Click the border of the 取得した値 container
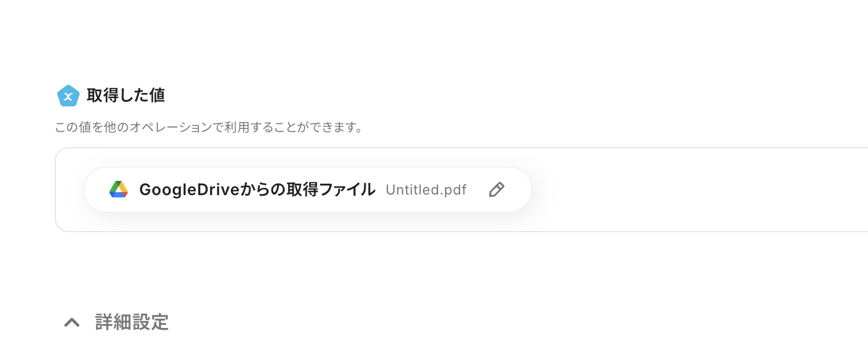The image size is (868, 340). [x=55, y=189]
